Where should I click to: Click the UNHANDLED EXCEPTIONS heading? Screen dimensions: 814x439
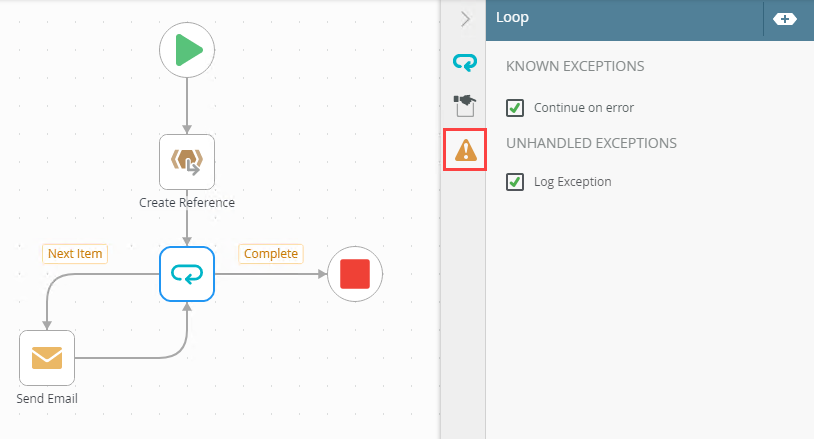coord(591,143)
